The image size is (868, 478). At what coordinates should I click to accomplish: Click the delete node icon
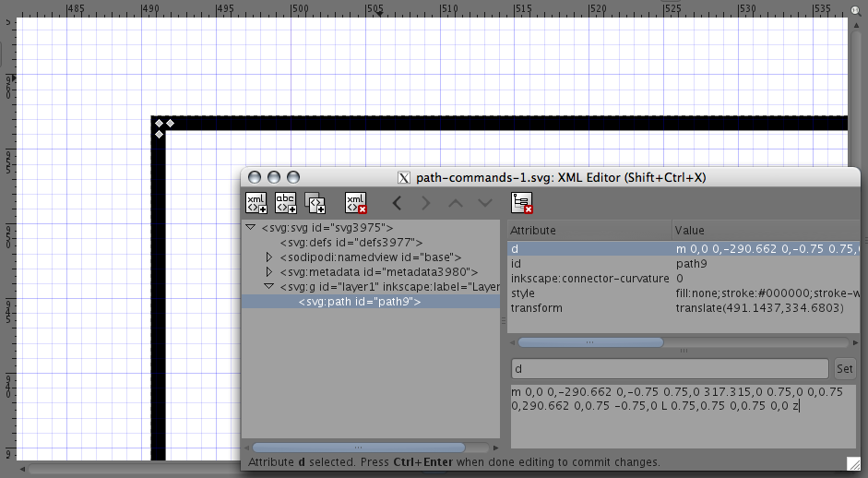[x=355, y=203]
